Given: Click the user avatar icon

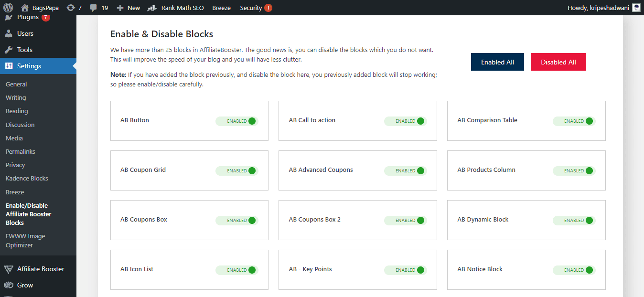Looking at the screenshot, I should point(636,8).
